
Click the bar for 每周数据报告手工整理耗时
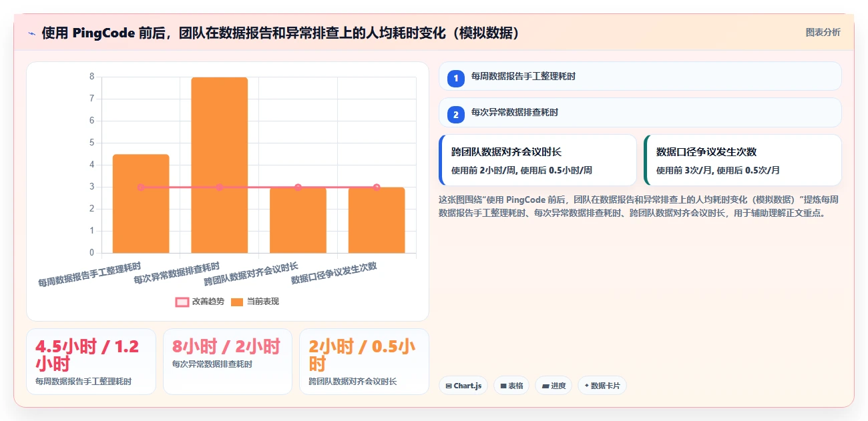click(141, 203)
